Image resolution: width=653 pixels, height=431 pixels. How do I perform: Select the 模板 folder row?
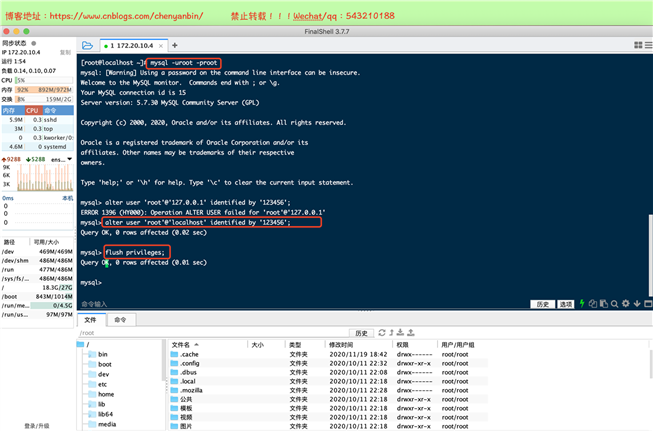[x=329, y=409]
